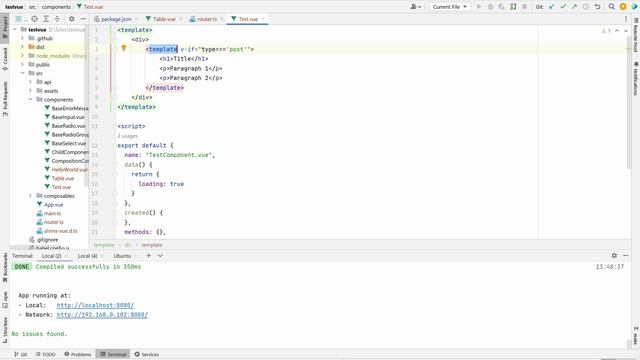This screenshot has height=360, width=640.
Task: Add new terminal session with plus
Action: pyautogui.click(x=149, y=256)
